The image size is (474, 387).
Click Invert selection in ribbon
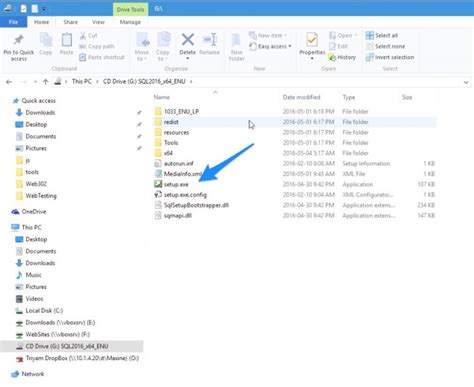(390, 57)
